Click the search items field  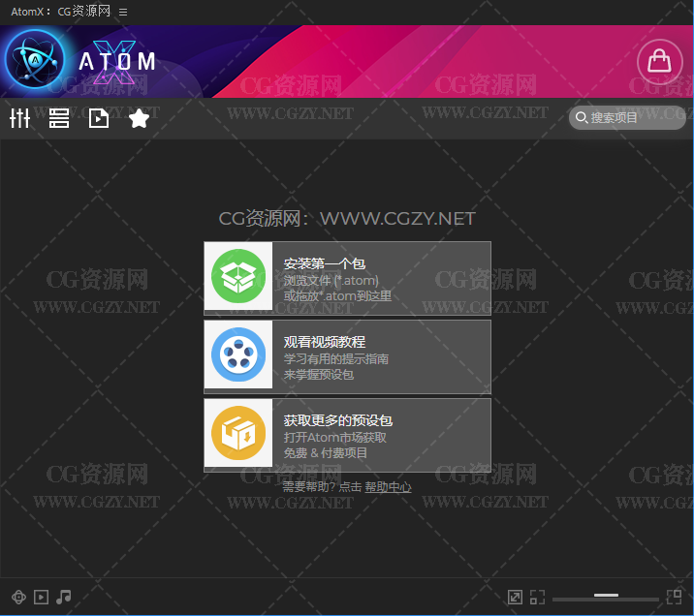click(628, 117)
